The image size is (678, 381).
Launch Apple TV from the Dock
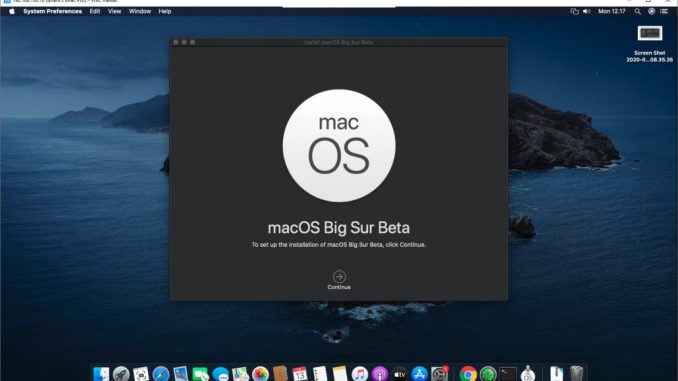click(x=400, y=374)
